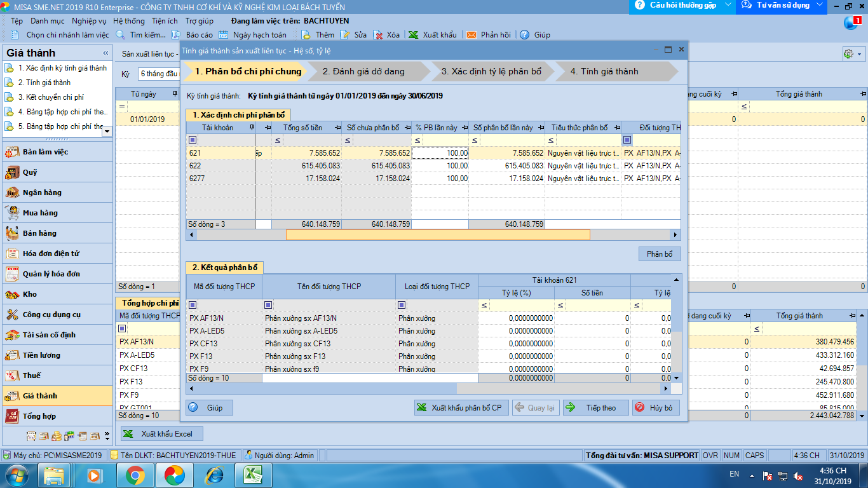Viewport: 868px width, 488px height.
Task: Open Tổng số tiền filter operator dropdown
Action: click(x=278, y=140)
